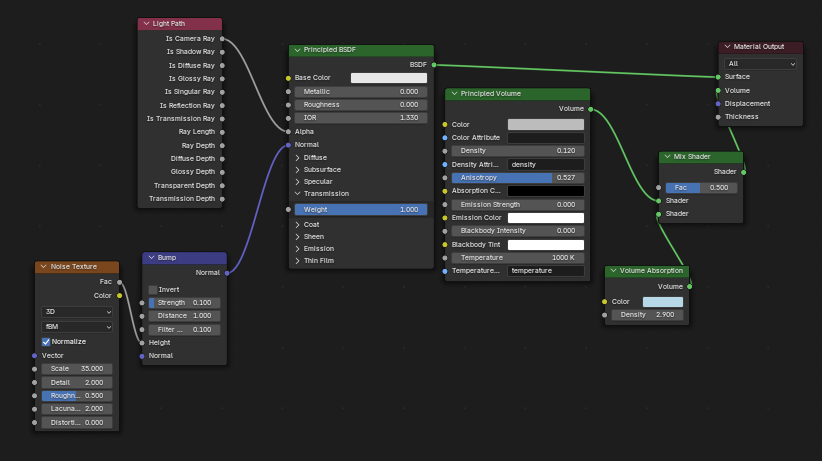822x461 pixels.
Task: Collapse the Bump node header arrow
Action: coord(151,257)
